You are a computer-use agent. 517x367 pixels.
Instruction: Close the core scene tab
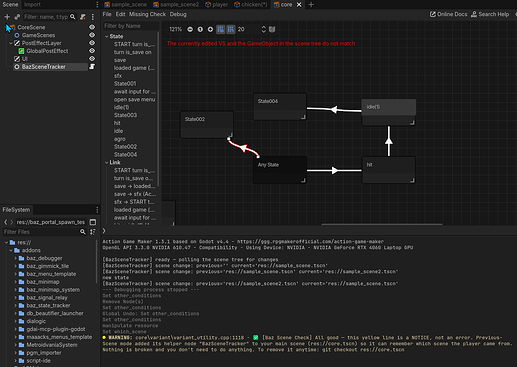coord(299,5)
